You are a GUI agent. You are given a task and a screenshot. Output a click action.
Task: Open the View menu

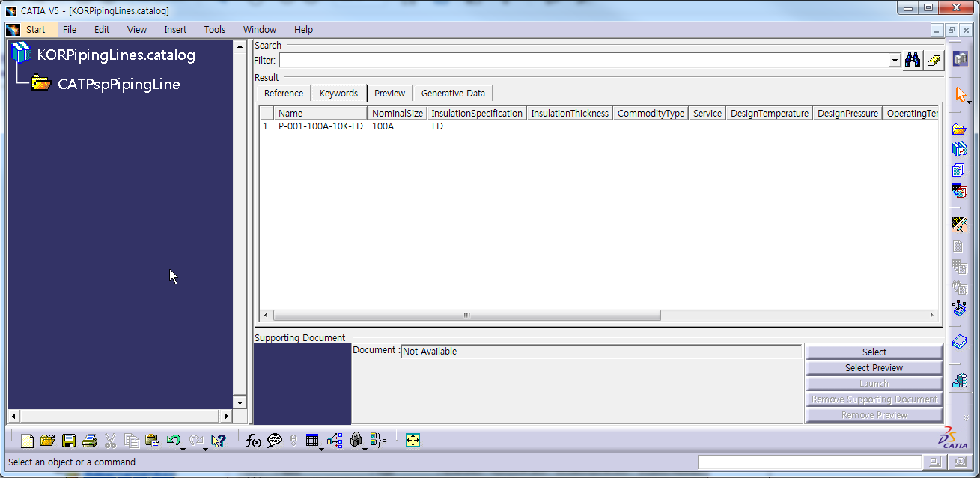click(137, 30)
